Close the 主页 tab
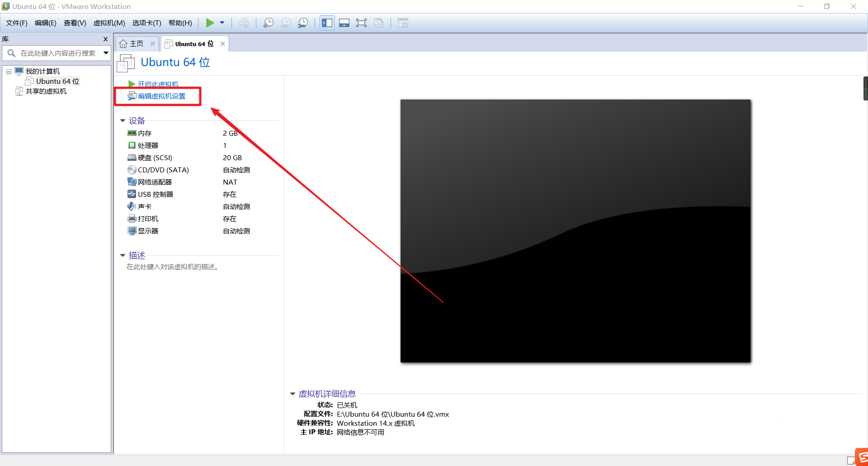Viewport: 868px width, 466px height. click(153, 44)
